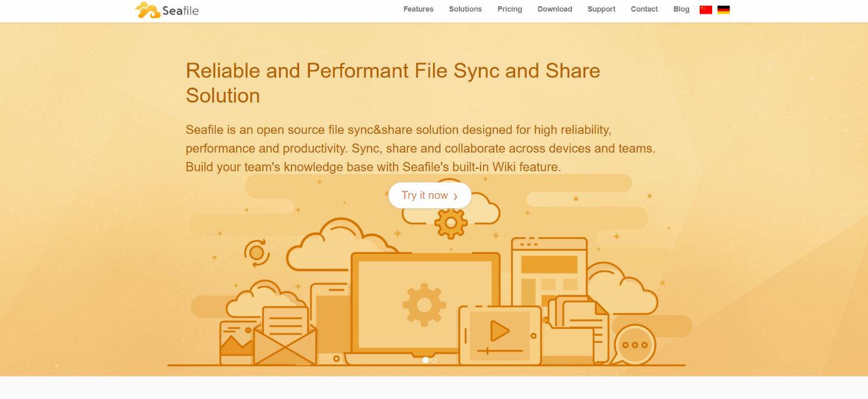Select the second carousel slide dot
868x399 pixels.
pos(434,360)
